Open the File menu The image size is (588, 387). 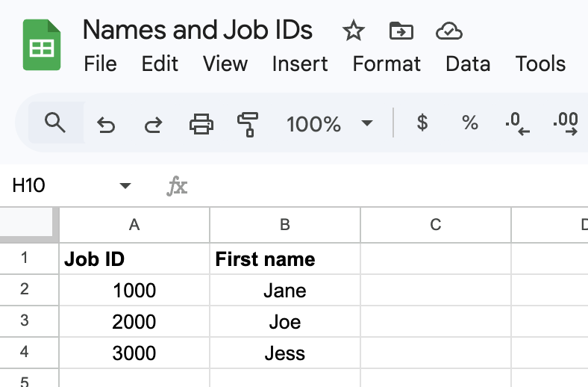pos(100,64)
